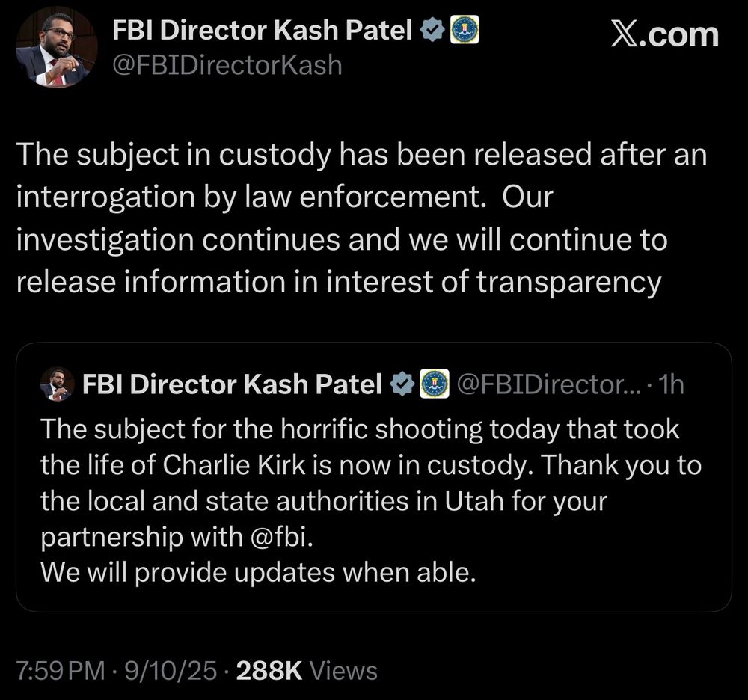The height and width of the screenshot is (700, 748).
Task: Click the '288K Views' count
Action: pyautogui.click(x=307, y=671)
